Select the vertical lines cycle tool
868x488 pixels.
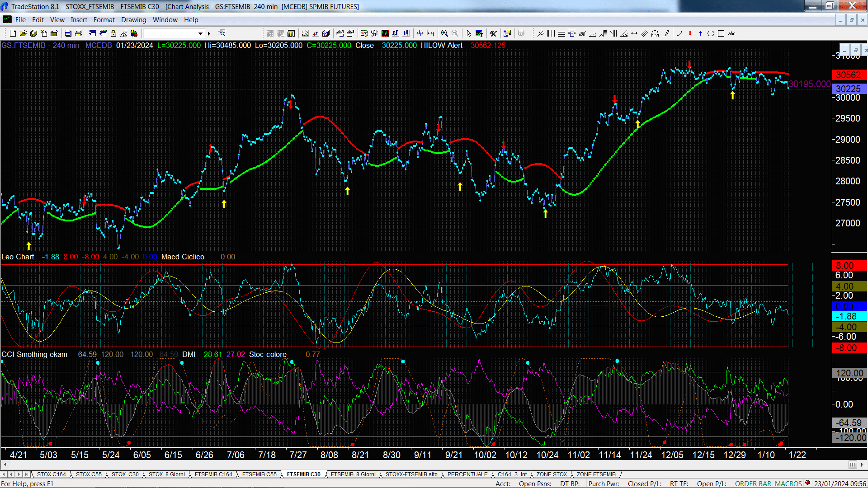(x=551, y=33)
